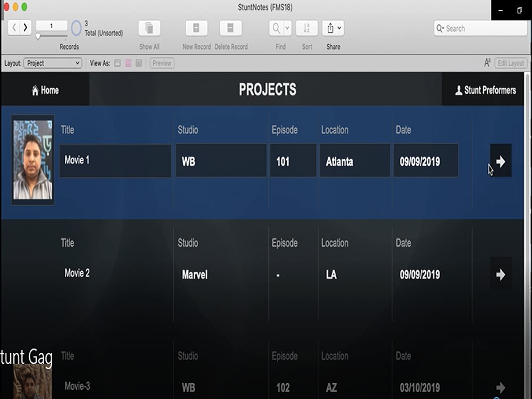
Task: Open Find mode with magnifying glass icon
Action: point(276,28)
